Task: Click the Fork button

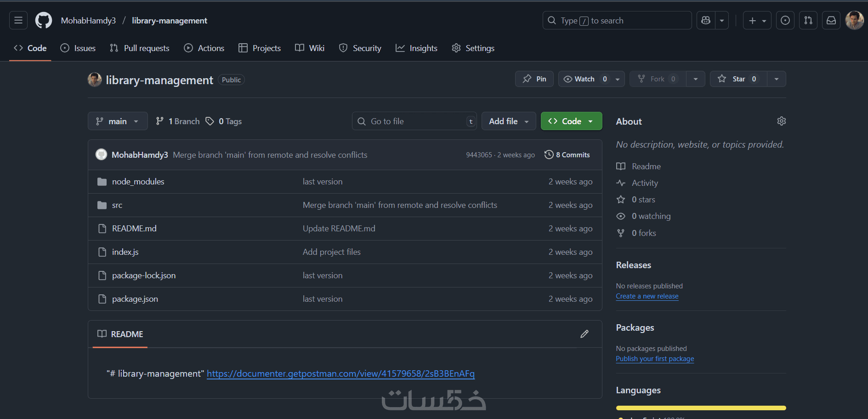Action: tap(658, 79)
